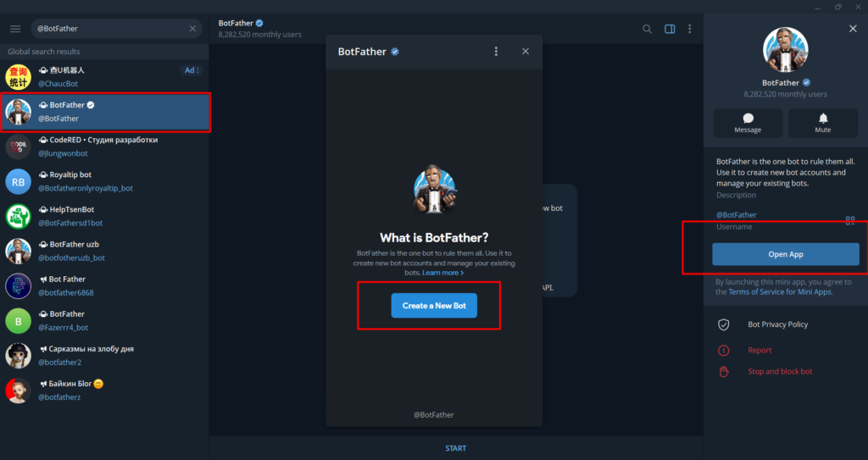Screen dimensions: 868x460
Task: Click the Message button in info panel
Action: click(748, 123)
